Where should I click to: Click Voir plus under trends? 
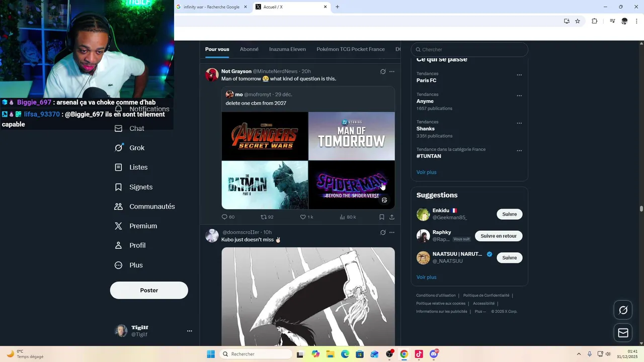[x=426, y=172]
